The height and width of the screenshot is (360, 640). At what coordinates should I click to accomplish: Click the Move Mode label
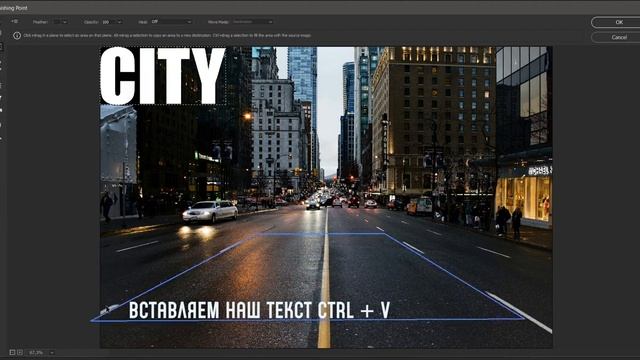(x=218, y=22)
